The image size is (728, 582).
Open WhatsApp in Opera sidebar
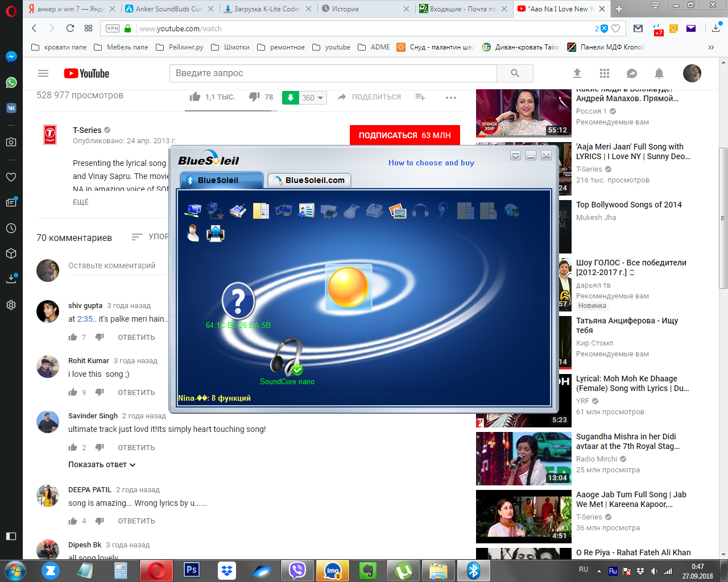[11, 82]
